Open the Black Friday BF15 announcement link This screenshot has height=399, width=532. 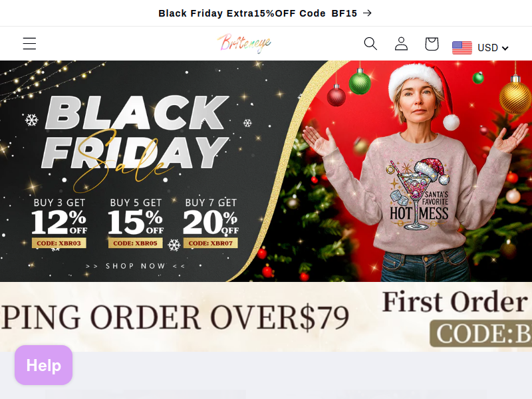(265, 13)
